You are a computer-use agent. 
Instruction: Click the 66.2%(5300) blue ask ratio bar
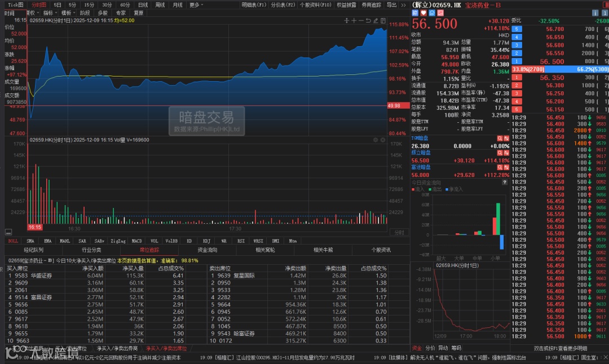[x=577, y=69]
